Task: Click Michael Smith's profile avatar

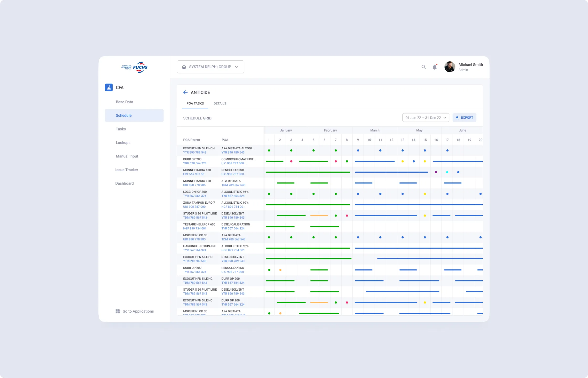Action: [x=449, y=67]
